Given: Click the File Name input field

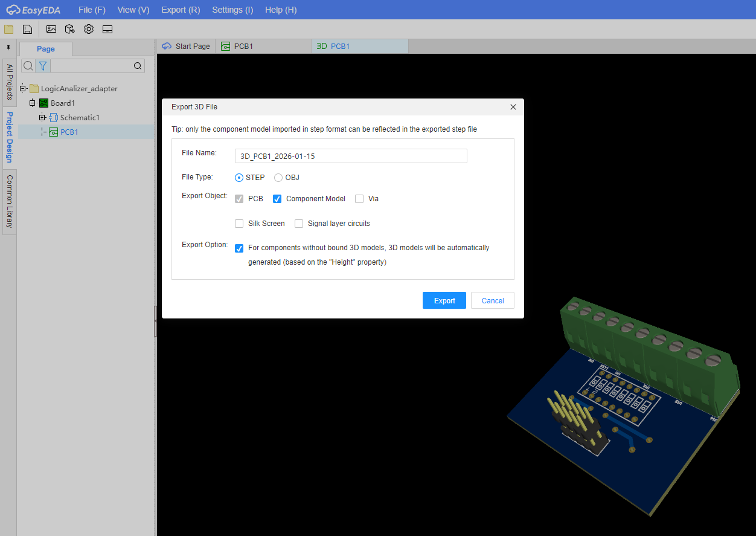Looking at the screenshot, I should 350,156.
